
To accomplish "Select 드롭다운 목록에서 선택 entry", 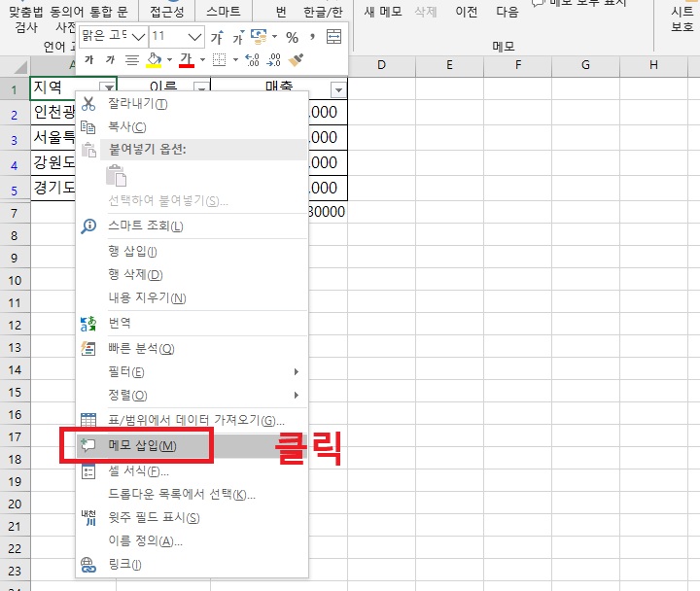I will (x=192, y=494).
